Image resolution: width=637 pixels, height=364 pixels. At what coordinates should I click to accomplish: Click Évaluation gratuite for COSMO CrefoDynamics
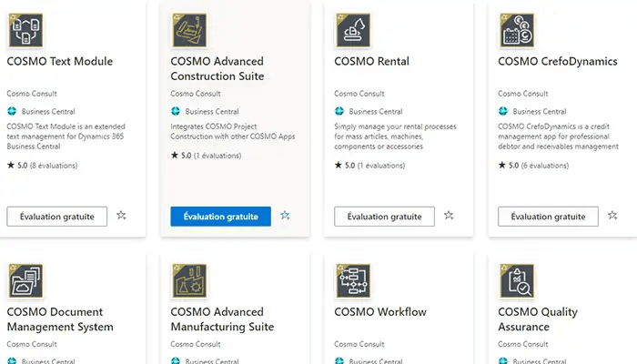pyautogui.click(x=548, y=216)
